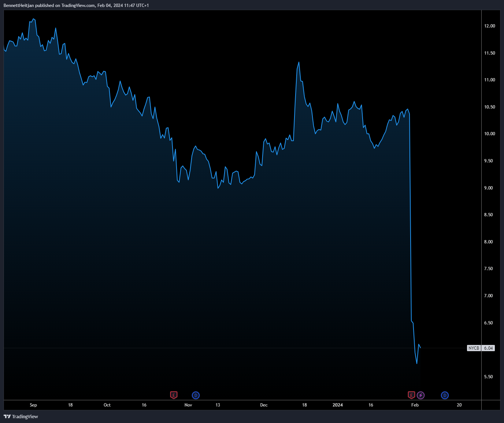Click the 9.50 price axis label

point(488,161)
